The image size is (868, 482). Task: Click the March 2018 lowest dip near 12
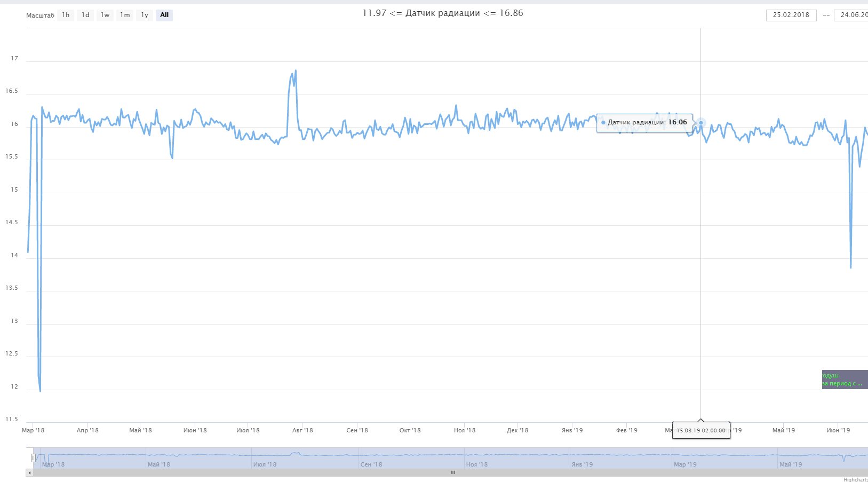point(40,391)
